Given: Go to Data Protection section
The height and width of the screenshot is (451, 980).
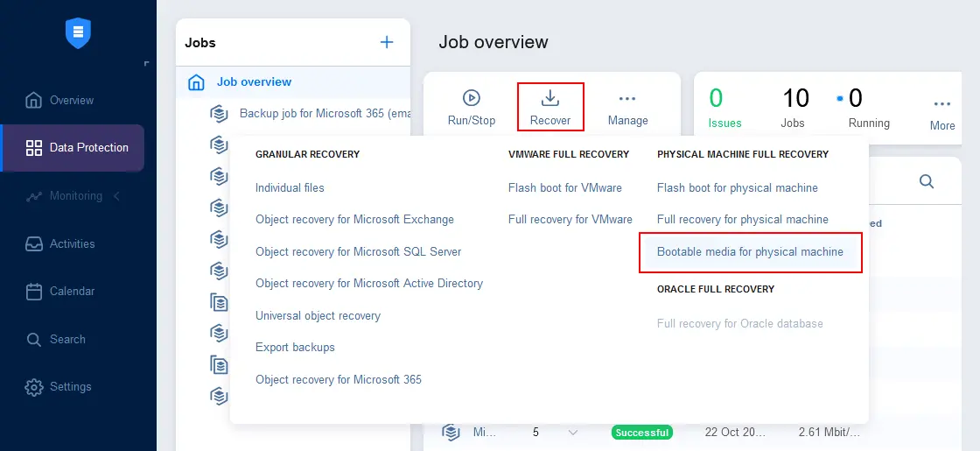Looking at the screenshot, I should click(x=73, y=148).
